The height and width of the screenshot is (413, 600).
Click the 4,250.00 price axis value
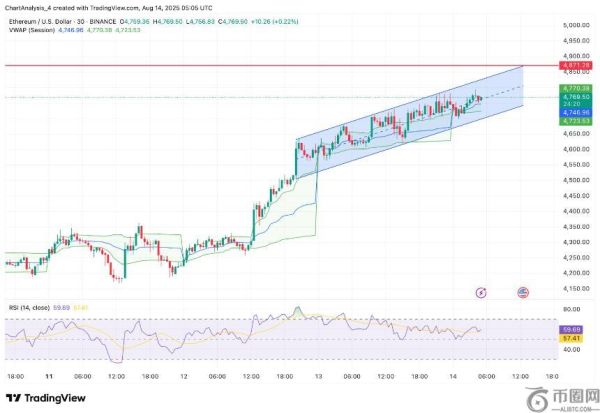point(576,257)
